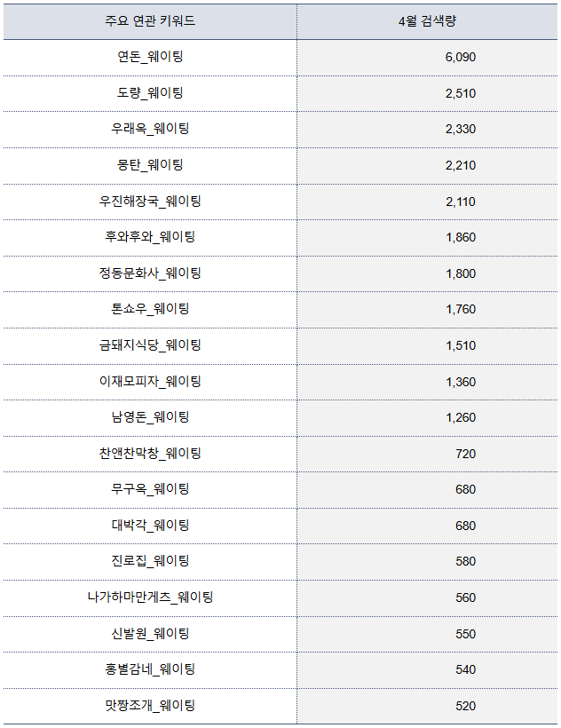Select the 연돈_웨이팅 keyword cell

click(150, 57)
